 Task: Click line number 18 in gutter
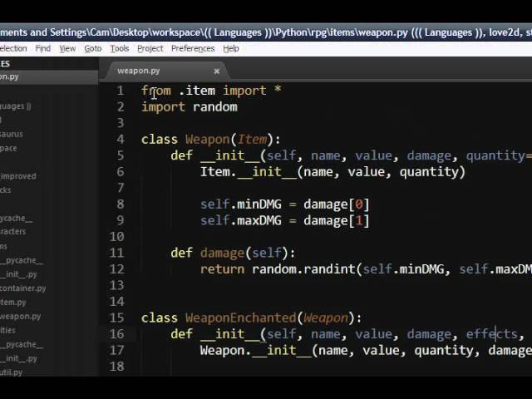[116, 367]
